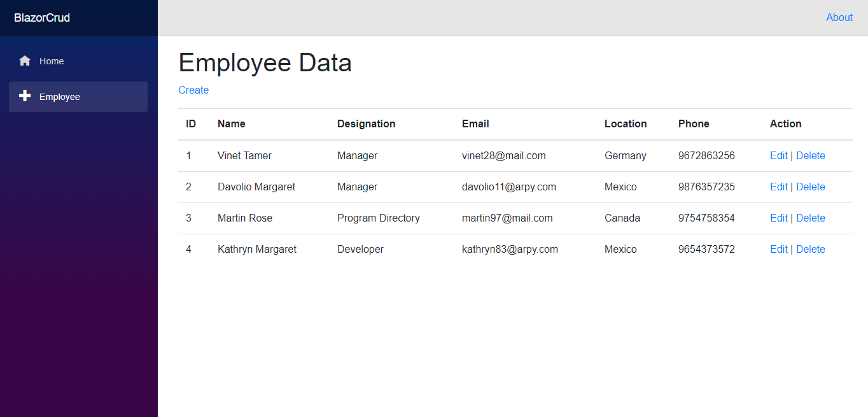This screenshot has height=417, width=868.
Task: Click email vinet28@mail.com cell
Action: click(503, 155)
